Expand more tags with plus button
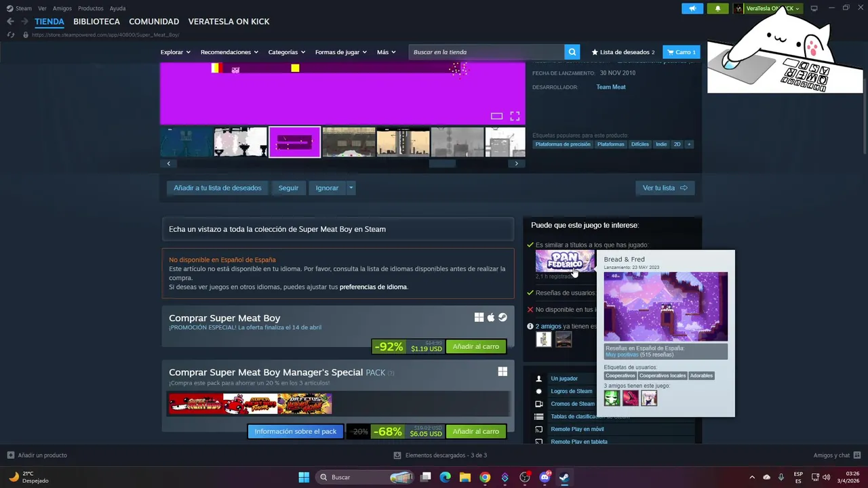The image size is (868, 488). (689, 144)
